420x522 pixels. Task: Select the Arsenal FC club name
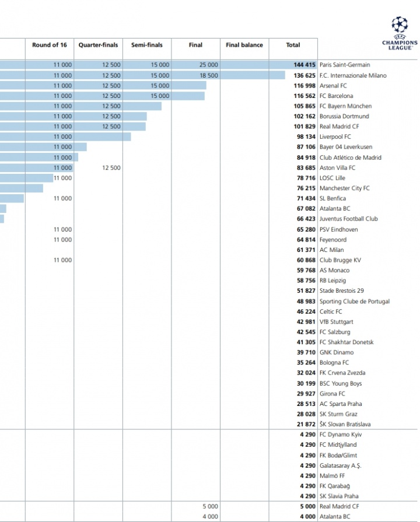[x=333, y=86]
